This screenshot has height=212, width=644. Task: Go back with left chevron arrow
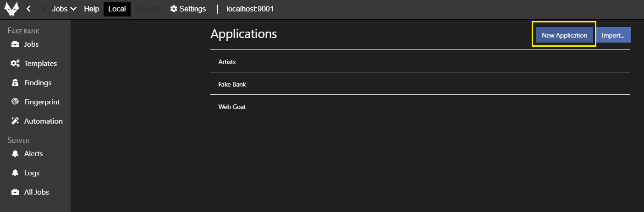29,9
